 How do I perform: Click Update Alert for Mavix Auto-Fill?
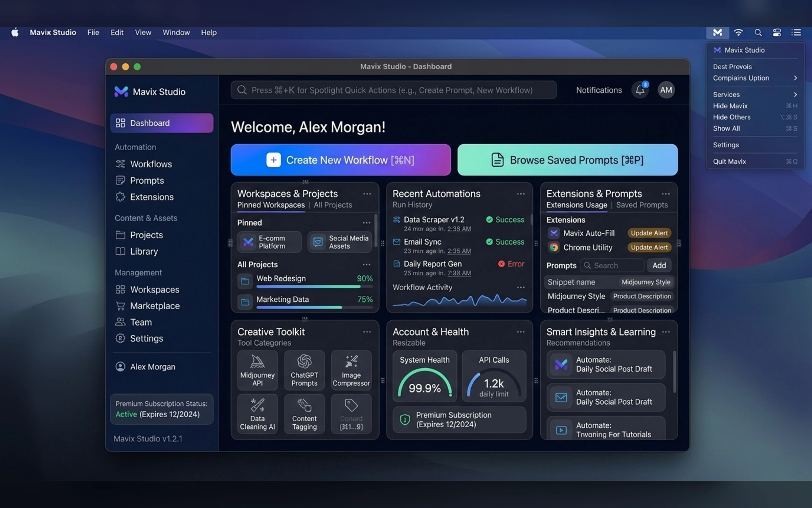(x=649, y=233)
